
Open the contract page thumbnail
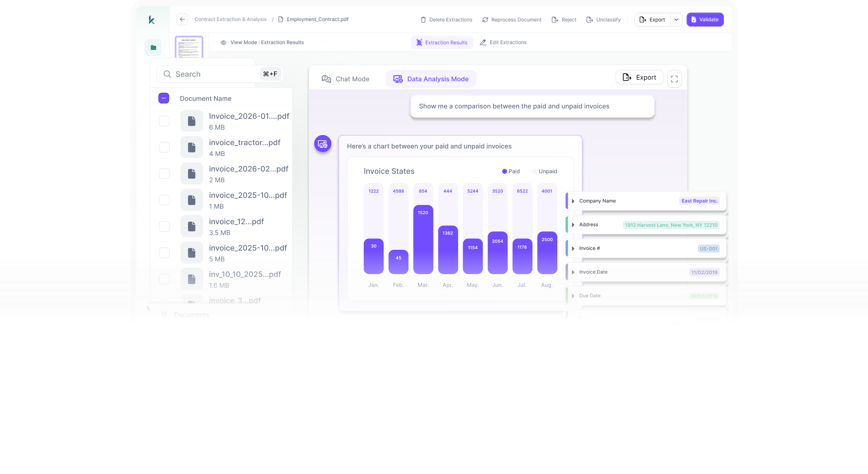pos(189,47)
